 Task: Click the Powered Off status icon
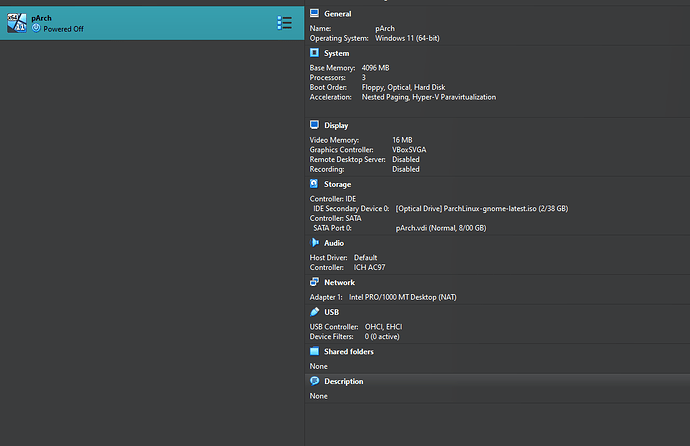(x=36, y=29)
